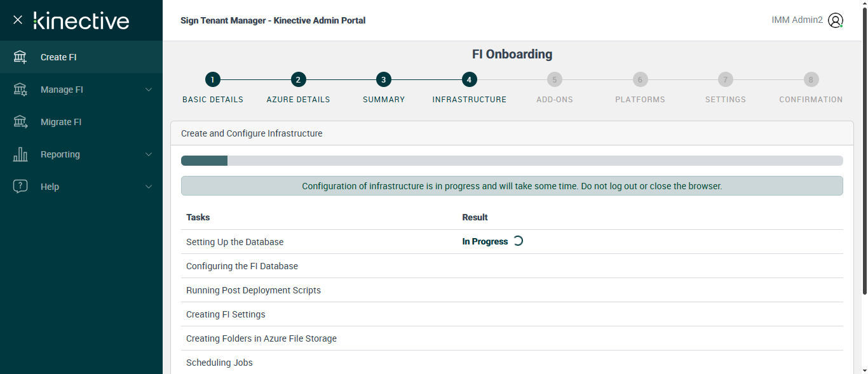
Task: Open the Migrate FI menu item
Action: tap(61, 122)
